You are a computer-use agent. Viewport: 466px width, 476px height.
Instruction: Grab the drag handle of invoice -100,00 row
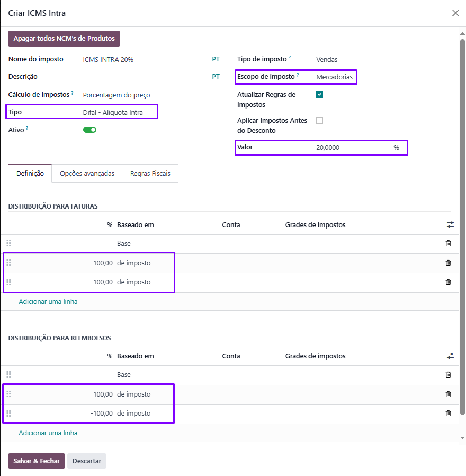tap(9, 282)
